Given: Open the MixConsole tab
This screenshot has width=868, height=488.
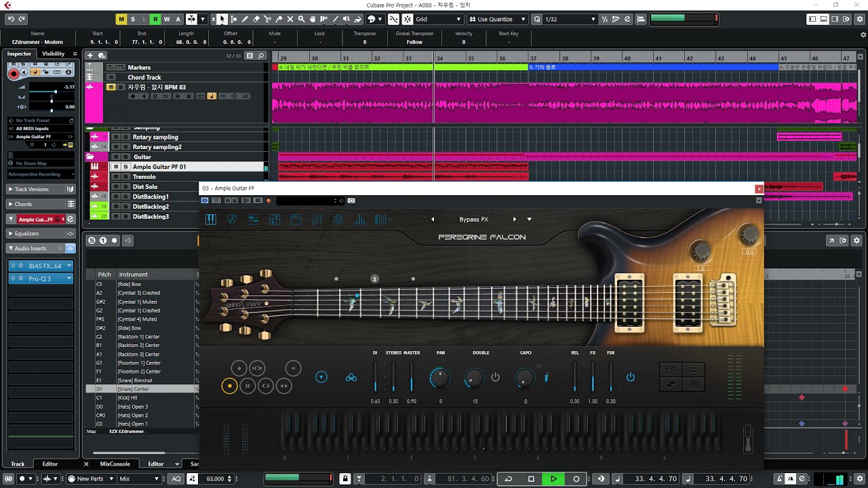Looking at the screenshot, I should [115, 464].
